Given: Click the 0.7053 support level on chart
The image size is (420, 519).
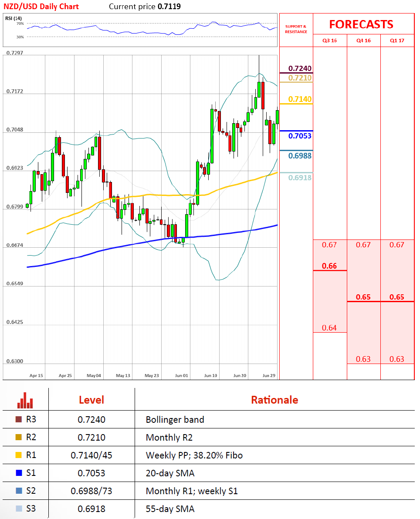Looking at the screenshot, I should coord(300,136).
